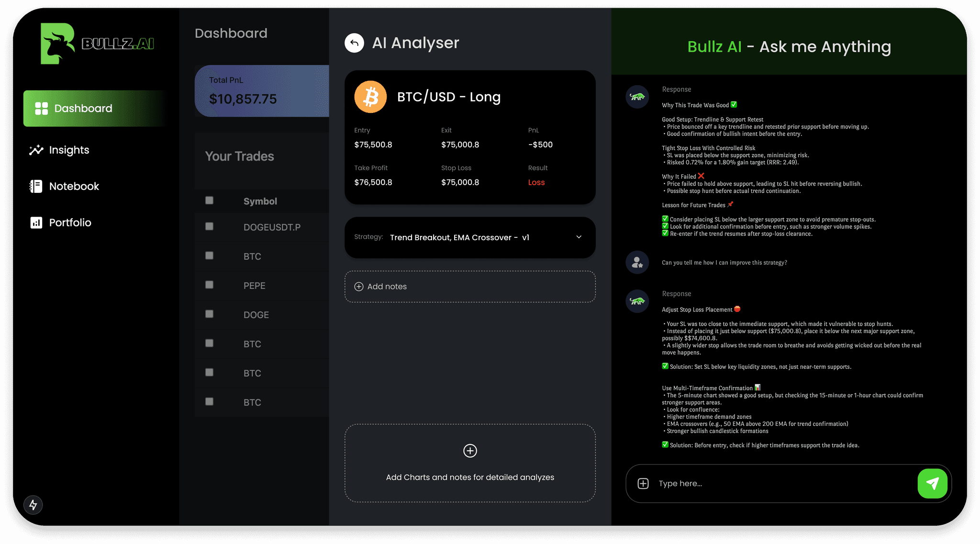Click the second response bull avatar
This screenshot has width=980, height=544.
[637, 301]
